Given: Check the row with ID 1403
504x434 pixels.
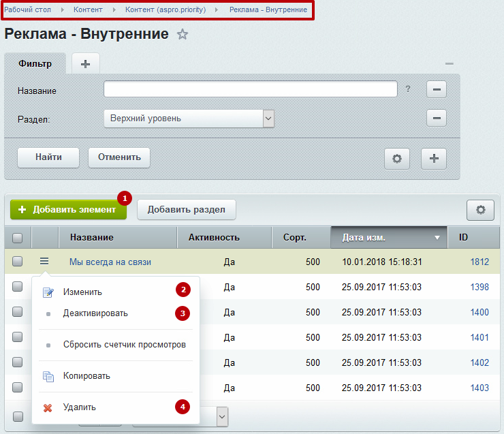Looking at the screenshot, I should [x=17, y=388].
